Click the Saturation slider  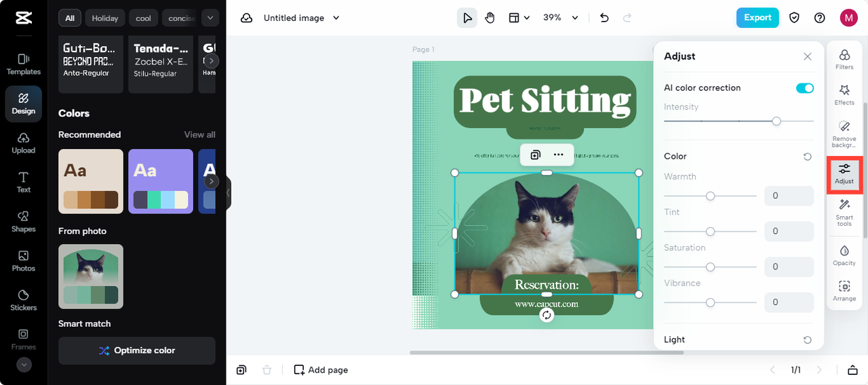[x=710, y=267]
